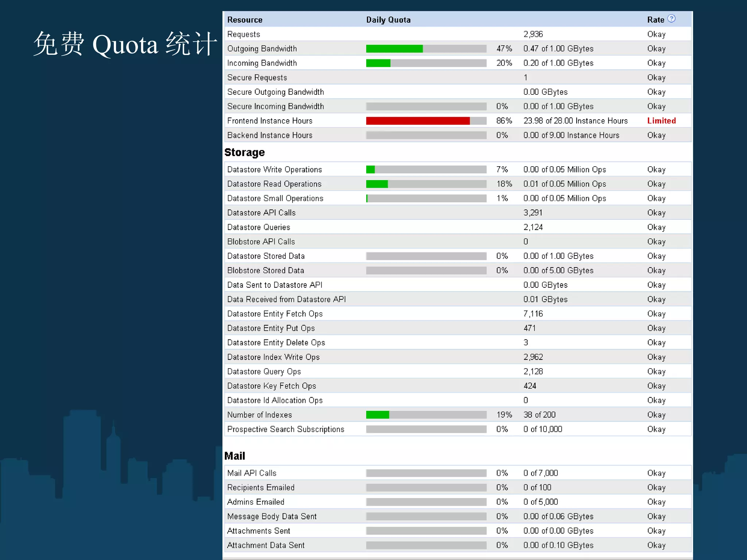The width and height of the screenshot is (747, 560).
Task: Click the 0.47 of 1.00 GBytes value
Action: (x=558, y=48)
